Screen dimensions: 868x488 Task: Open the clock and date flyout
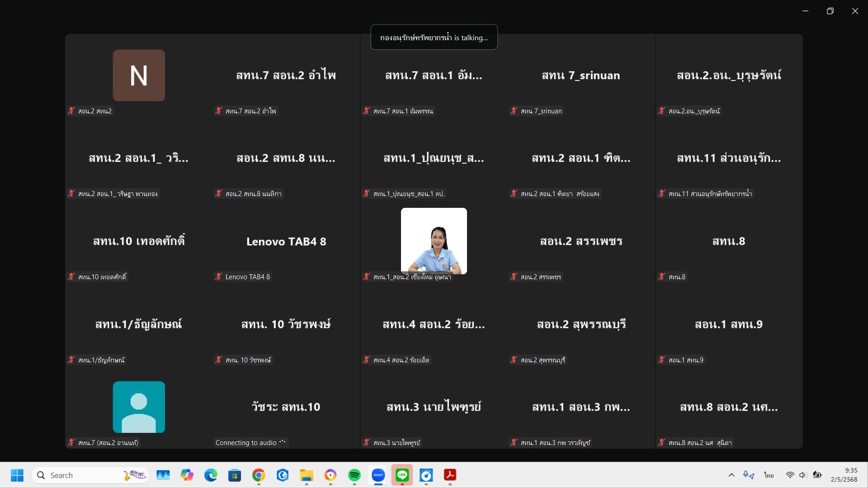[x=844, y=475]
